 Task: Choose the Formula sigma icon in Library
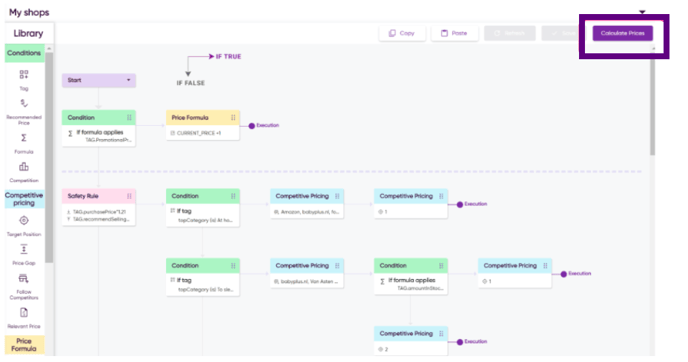[24, 138]
